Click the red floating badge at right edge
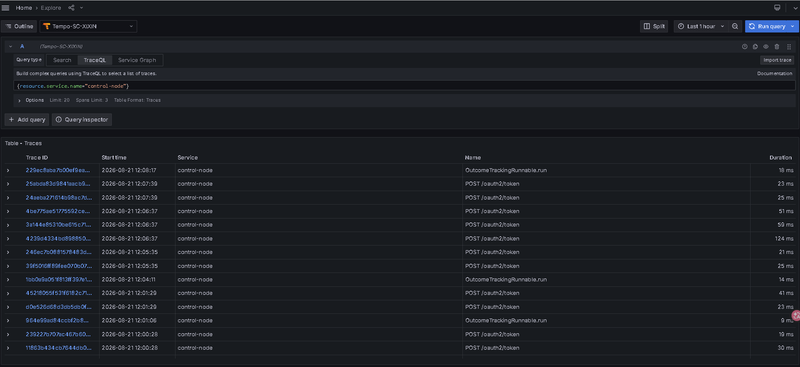Image resolution: width=800 pixels, height=367 pixels. pos(795,316)
